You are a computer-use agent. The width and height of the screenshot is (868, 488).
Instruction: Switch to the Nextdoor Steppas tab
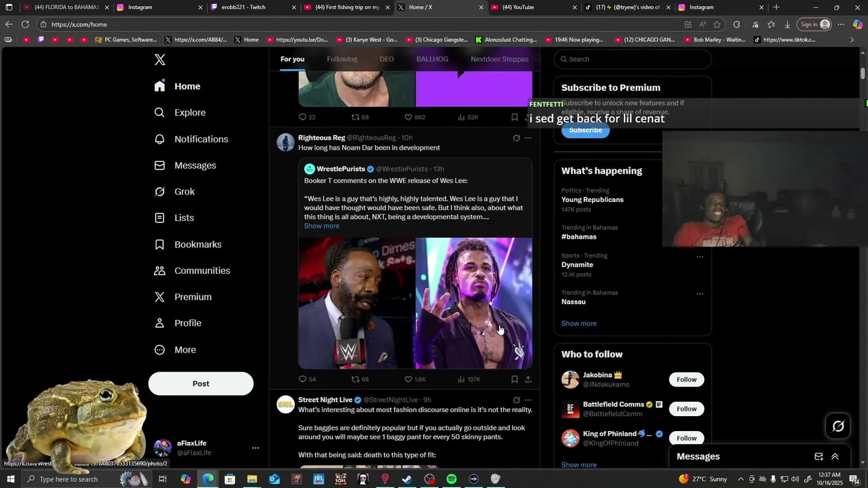pos(499,59)
